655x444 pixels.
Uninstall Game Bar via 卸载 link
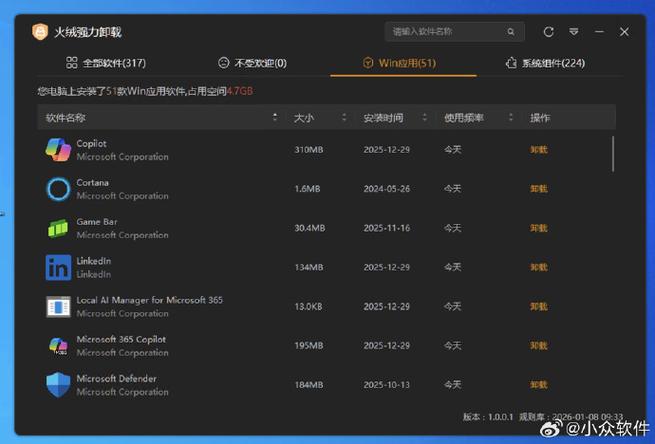(538, 228)
